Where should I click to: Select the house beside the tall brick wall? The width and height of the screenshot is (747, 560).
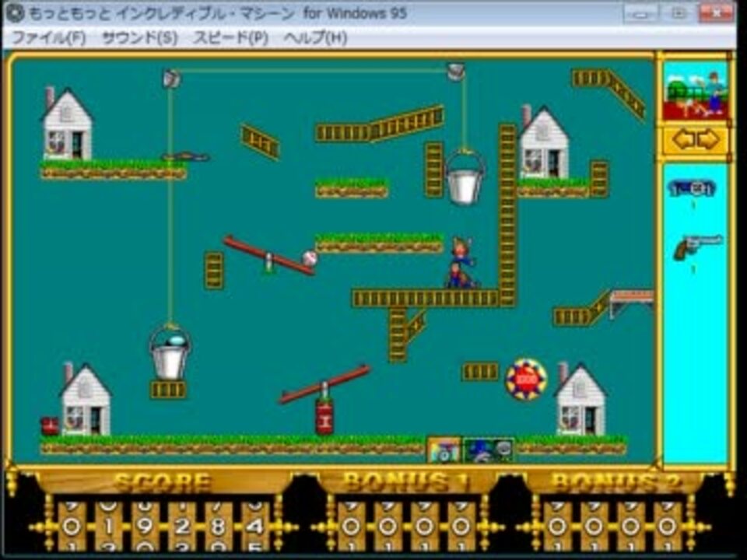pyautogui.click(x=543, y=142)
